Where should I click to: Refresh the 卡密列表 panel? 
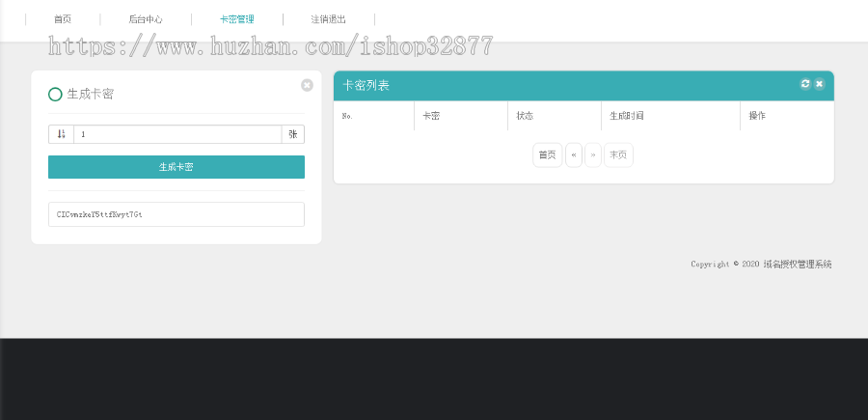click(x=805, y=84)
